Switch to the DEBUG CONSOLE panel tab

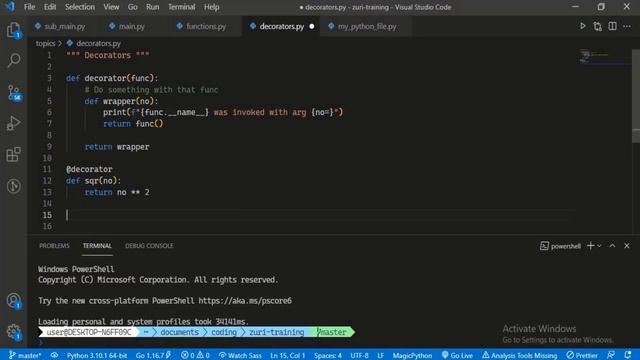[x=149, y=246]
